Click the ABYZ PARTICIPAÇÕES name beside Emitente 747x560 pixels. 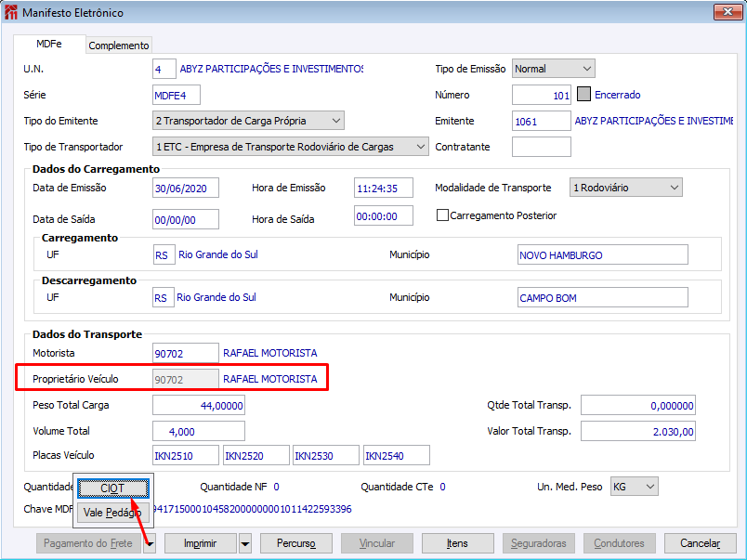654,121
